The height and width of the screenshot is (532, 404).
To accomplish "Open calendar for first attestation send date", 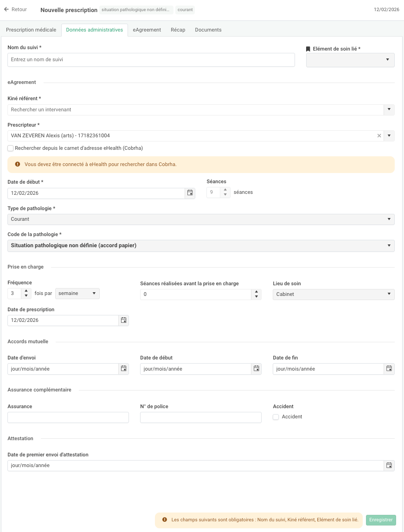I will pyautogui.click(x=389, y=465).
